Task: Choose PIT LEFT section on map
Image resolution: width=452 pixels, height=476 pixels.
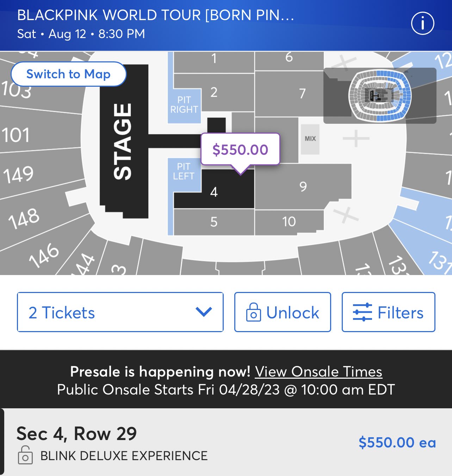Action: (x=184, y=171)
